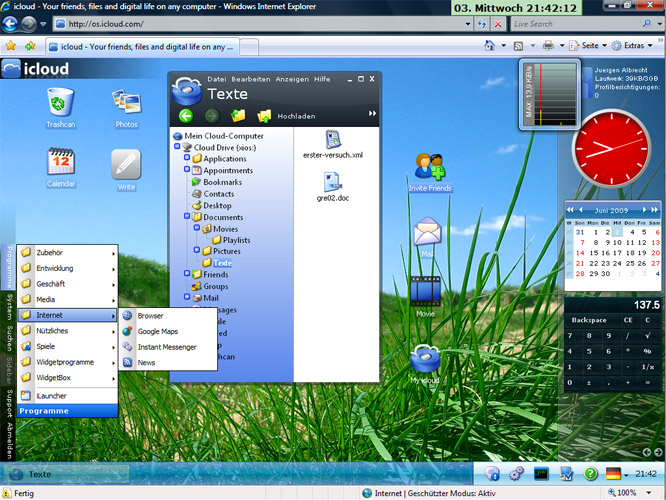666x500 pixels.
Task: Select Playlists folder in the tree
Action: coord(236,240)
